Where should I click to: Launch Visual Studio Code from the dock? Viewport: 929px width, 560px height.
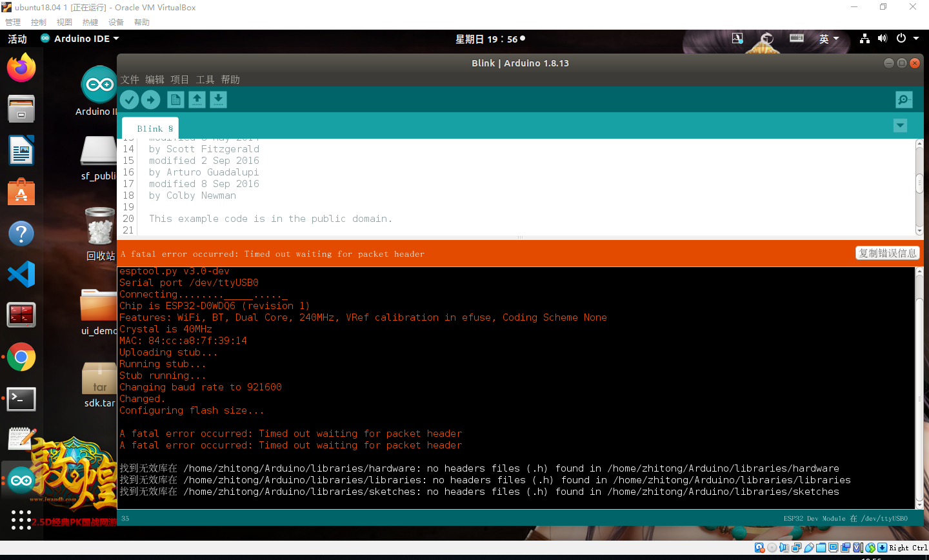tap(21, 274)
